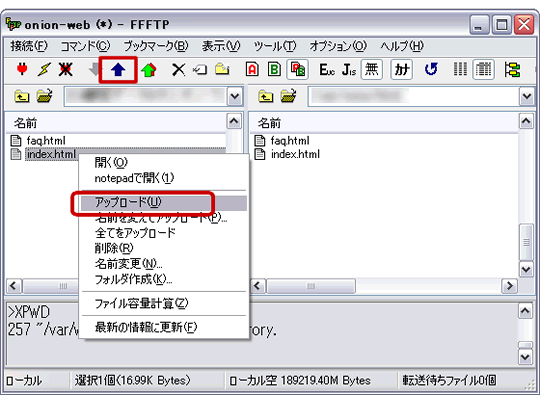
Task: Click the Show Folder Tree icon
Action: (512, 70)
